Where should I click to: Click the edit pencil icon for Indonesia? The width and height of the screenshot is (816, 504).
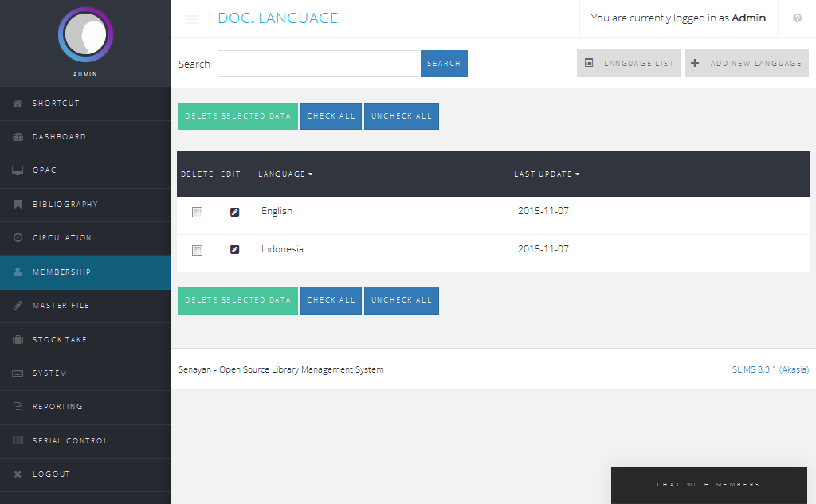234,249
